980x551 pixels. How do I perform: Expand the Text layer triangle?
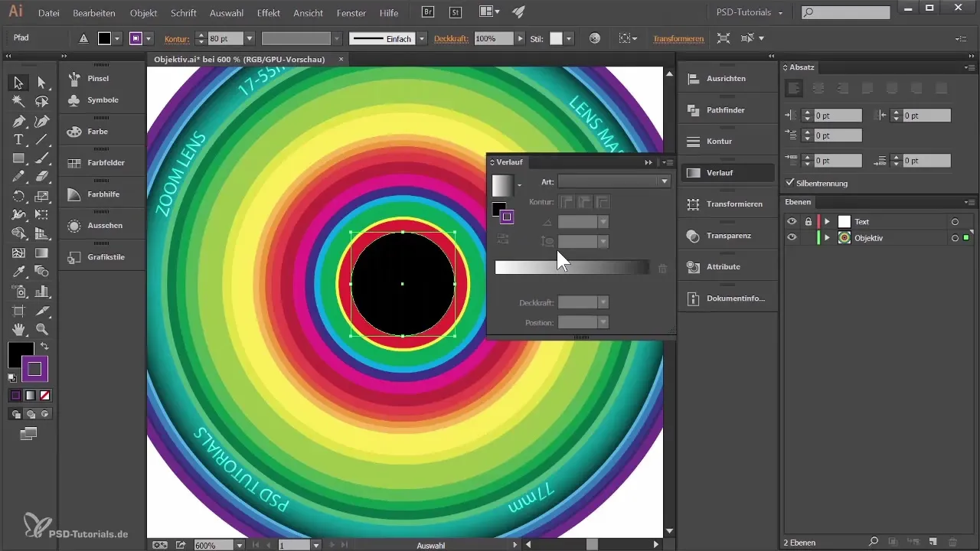(827, 222)
